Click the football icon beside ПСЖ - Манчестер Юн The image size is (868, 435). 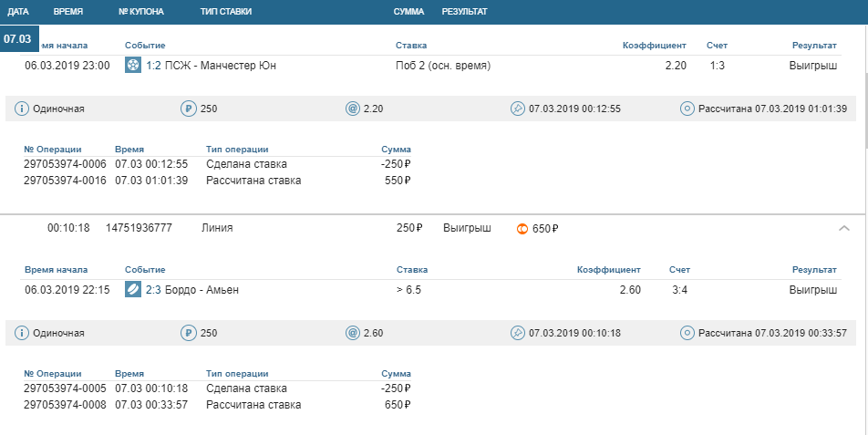133,66
